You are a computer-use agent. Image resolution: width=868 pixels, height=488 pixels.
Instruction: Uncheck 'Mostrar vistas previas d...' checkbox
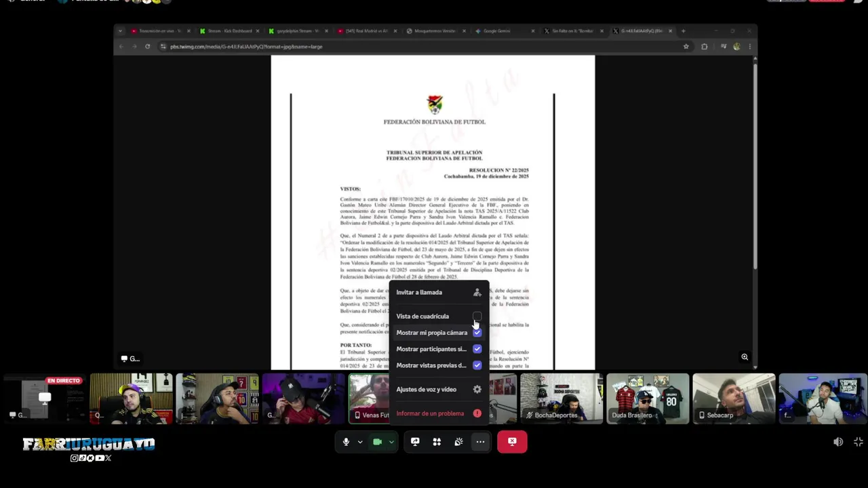pyautogui.click(x=477, y=365)
